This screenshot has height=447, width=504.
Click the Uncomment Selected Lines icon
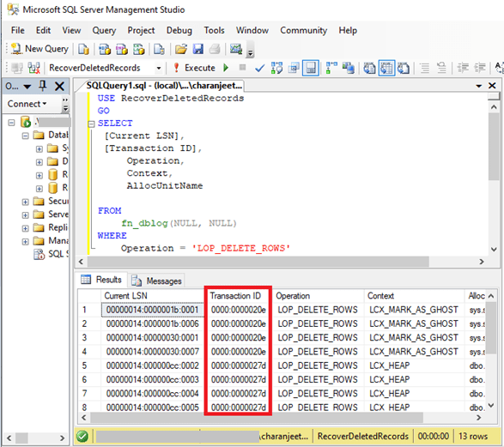coord(441,68)
